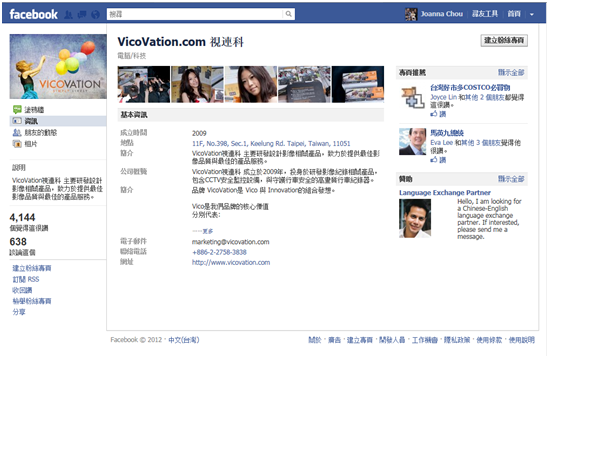Click the VicoVation.com page title
This screenshot has width=614, height=460.
coord(181,41)
